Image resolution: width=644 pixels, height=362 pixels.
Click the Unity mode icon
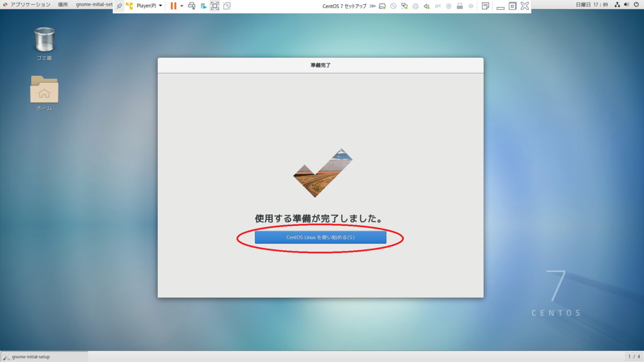(227, 6)
